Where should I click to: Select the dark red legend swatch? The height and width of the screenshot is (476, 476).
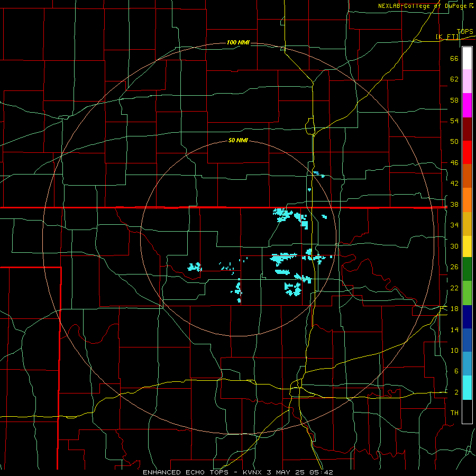tap(467, 129)
